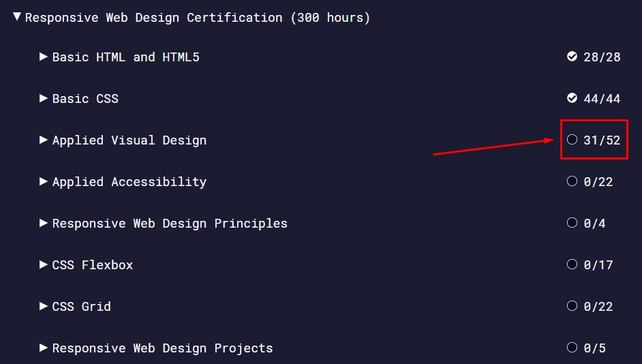Open the Responsive Web Design Projects course
This screenshot has height=364, width=642.
click(163, 348)
